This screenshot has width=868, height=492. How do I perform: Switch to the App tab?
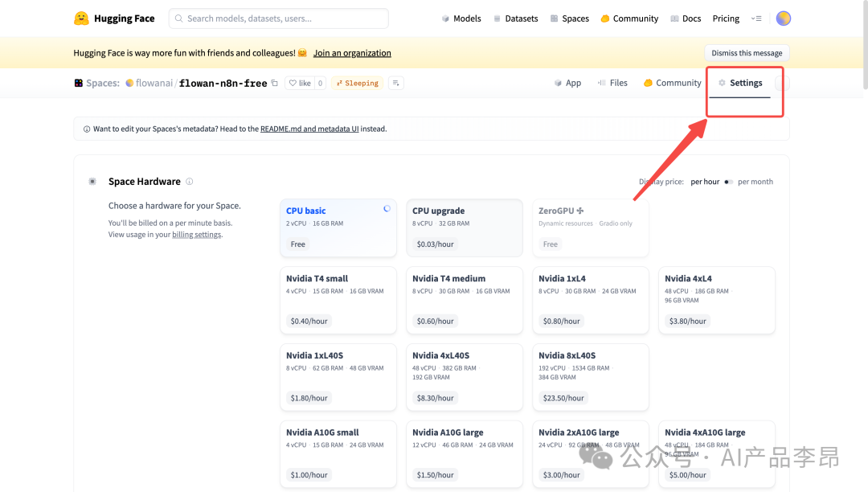point(567,83)
